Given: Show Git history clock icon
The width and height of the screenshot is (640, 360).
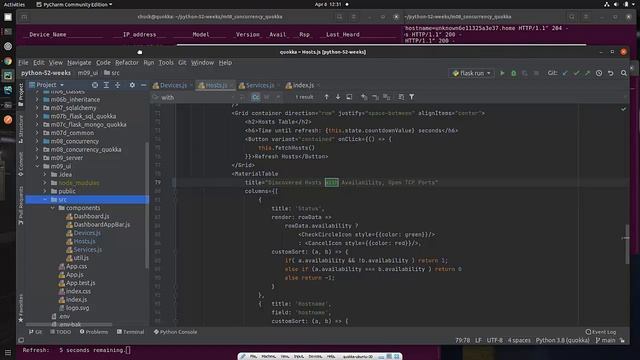Looking at the screenshot, I should 599,73.
